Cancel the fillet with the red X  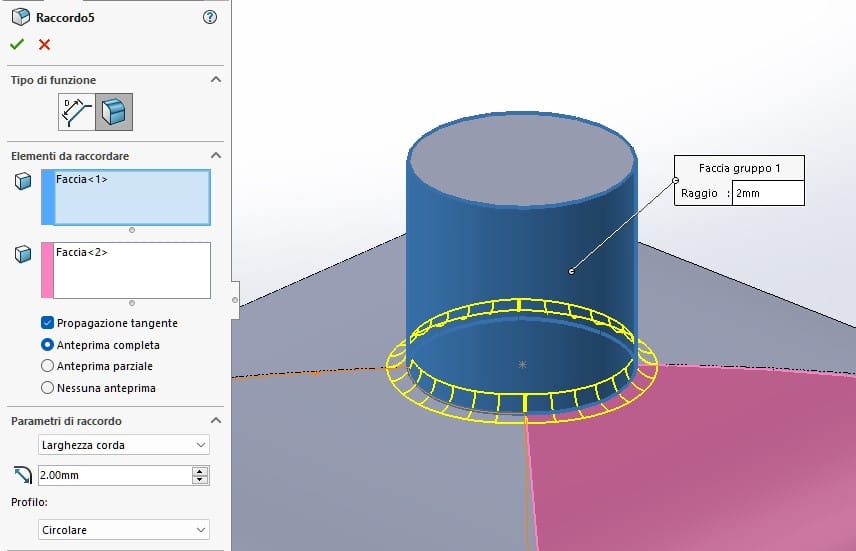(44, 44)
